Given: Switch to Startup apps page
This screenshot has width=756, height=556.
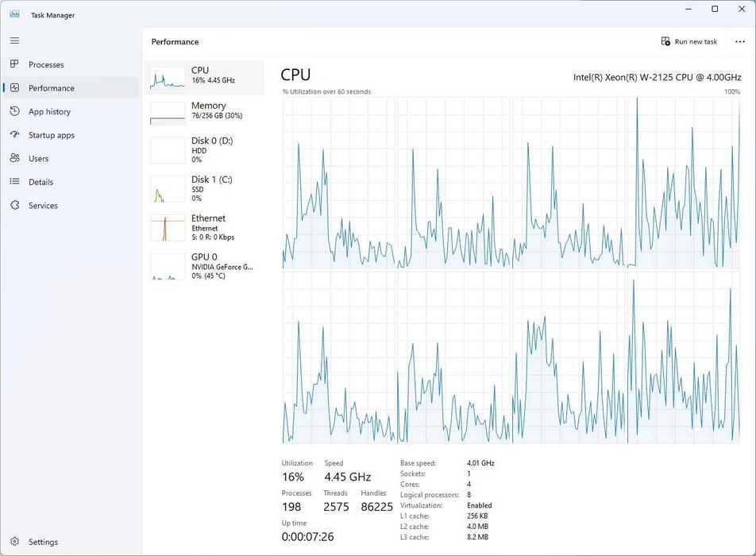Looking at the screenshot, I should click(x=71, y=135).
